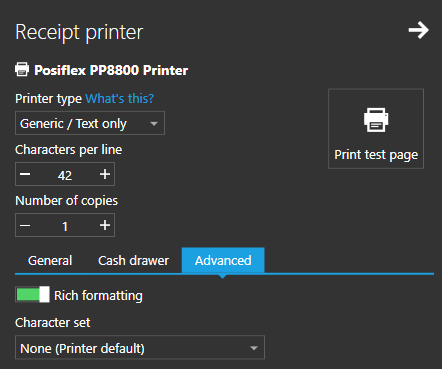Click the Posiflex PP8800 Printer name
Viewport: 442px width, 369px height.
click(x=111, y=70)
